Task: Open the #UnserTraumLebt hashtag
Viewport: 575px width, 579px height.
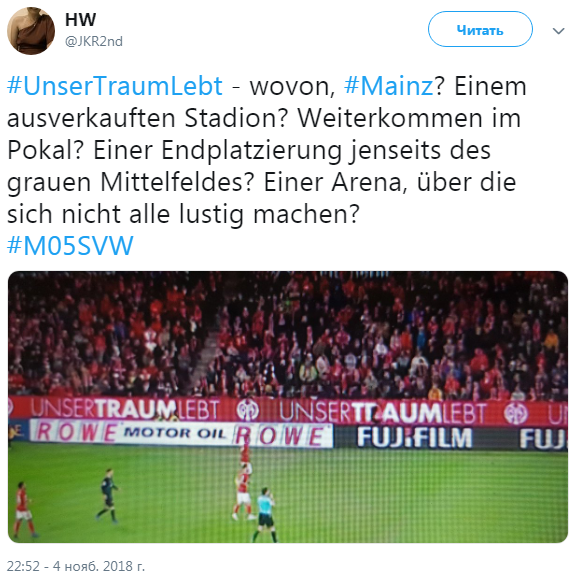Action: tap(115, 86)
